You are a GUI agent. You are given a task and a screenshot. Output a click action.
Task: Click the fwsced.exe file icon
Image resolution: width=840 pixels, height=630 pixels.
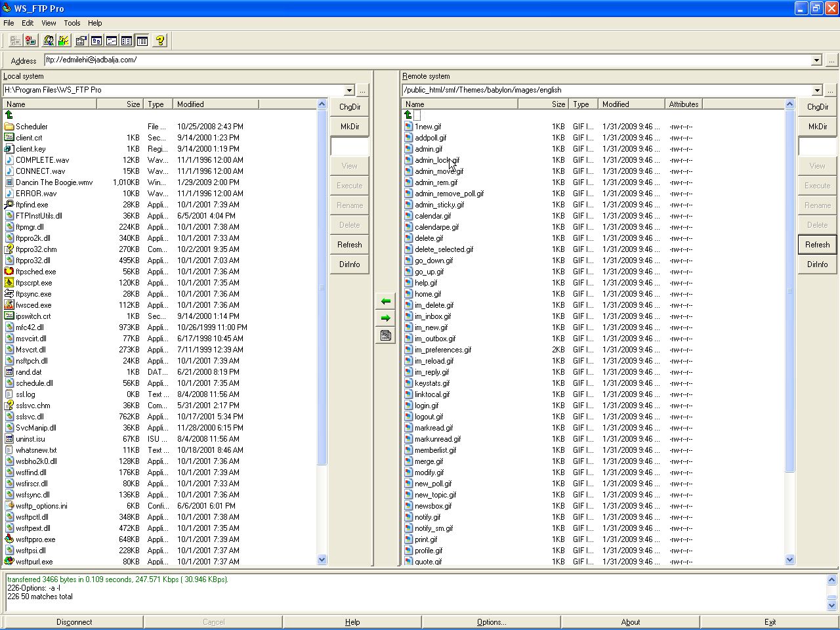[x=9, y=304]
